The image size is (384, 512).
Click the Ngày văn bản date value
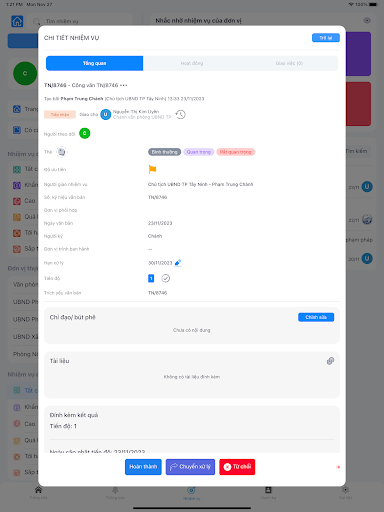[x=160, y=223]
